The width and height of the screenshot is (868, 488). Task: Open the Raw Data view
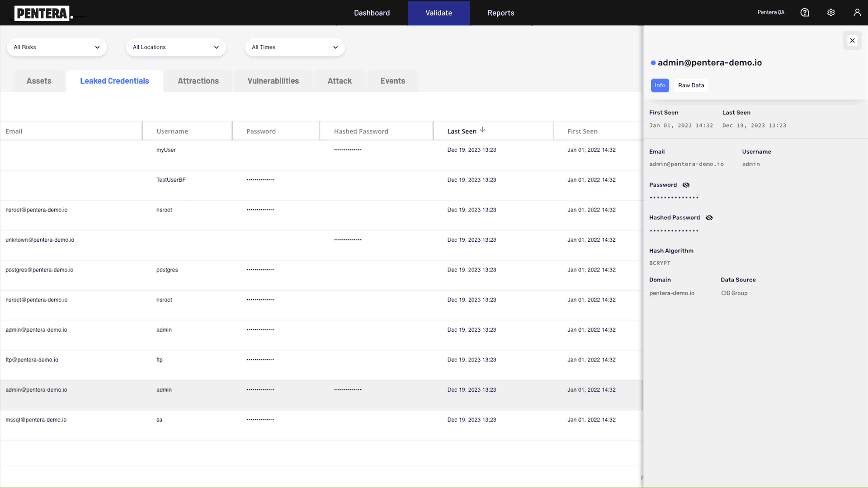click(x=691, y=85)
